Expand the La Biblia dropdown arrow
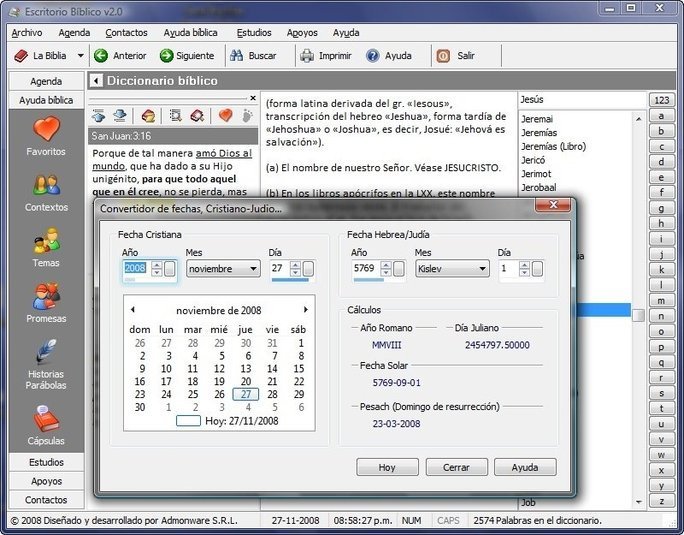684x535 pixels. (x=81, y=56)
